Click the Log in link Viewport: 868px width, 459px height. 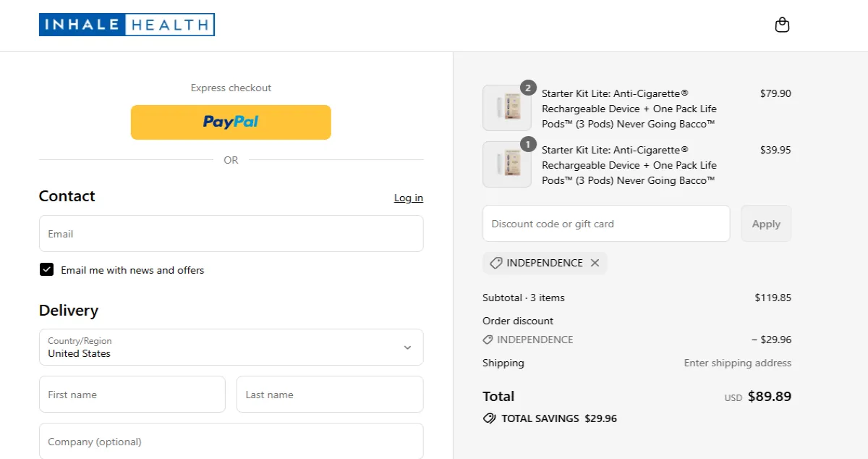[408, 197]
